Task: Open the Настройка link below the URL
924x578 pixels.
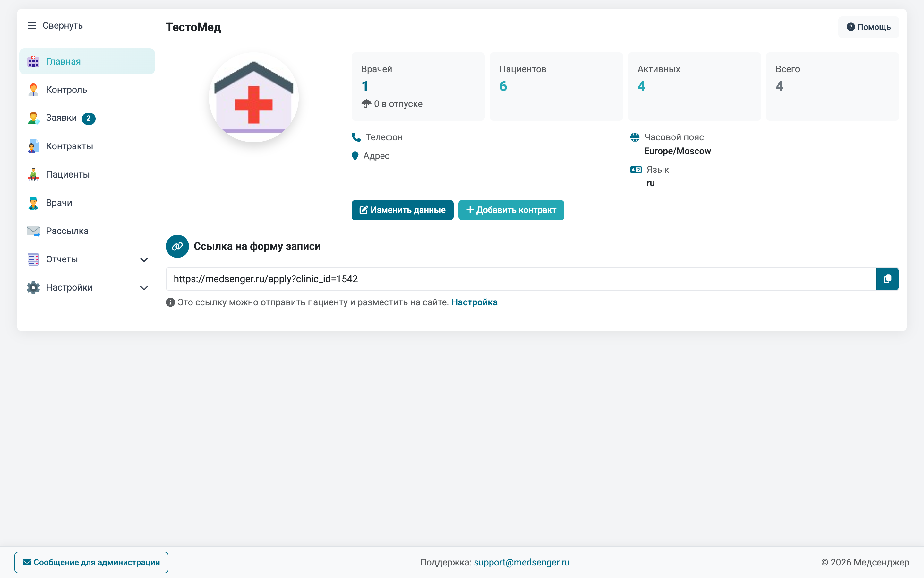Action: 474,302
